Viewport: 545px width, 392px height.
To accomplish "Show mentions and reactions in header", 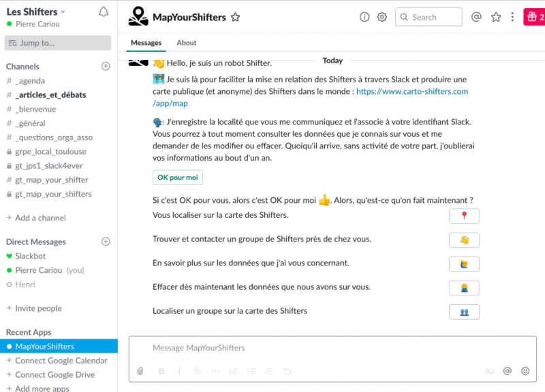I will pos(477,17).
